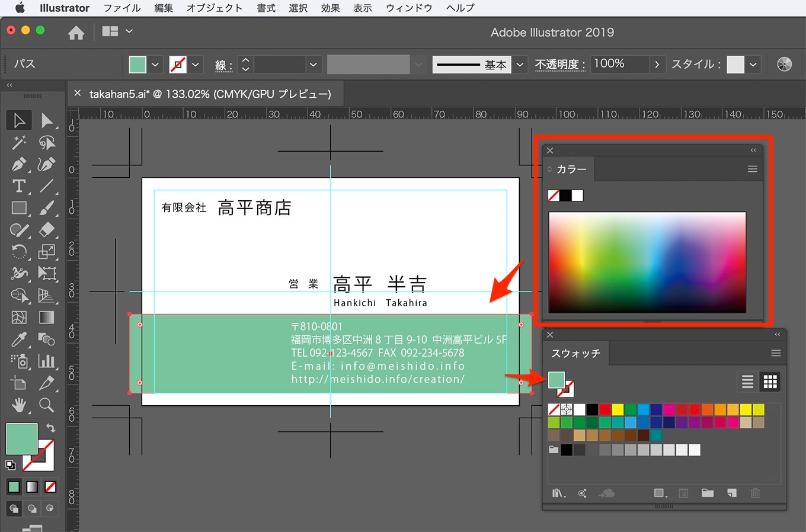The height and width of the screenshot is (532, 806).
Task: Select the Rectangle tool
Action: click(x=19, y=208)
